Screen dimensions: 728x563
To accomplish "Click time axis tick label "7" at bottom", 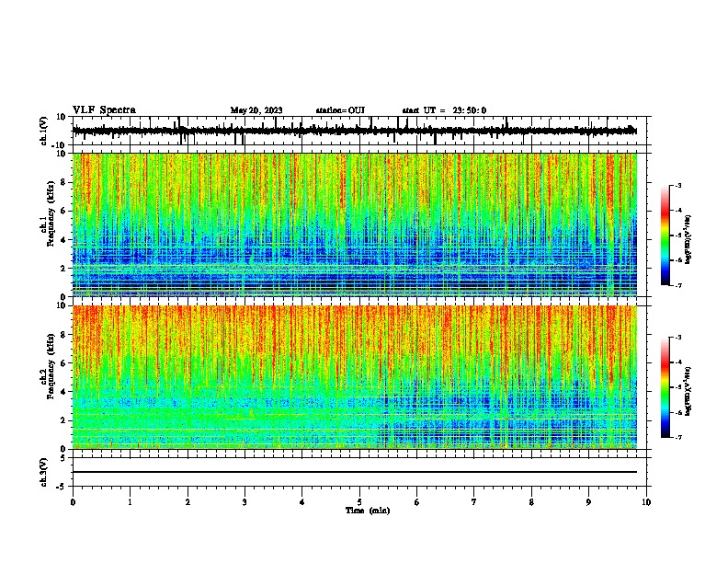I will (x=474, y=502).
